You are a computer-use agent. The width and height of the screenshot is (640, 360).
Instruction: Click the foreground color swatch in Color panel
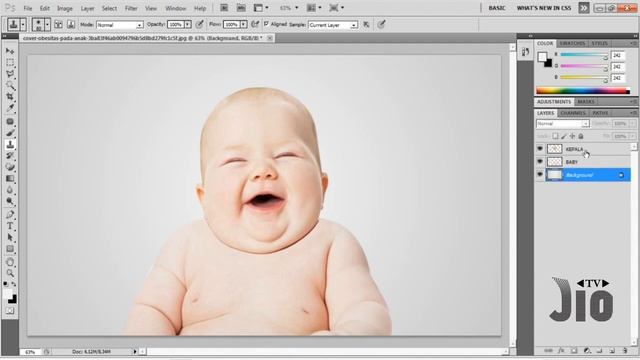pos(542,57)
